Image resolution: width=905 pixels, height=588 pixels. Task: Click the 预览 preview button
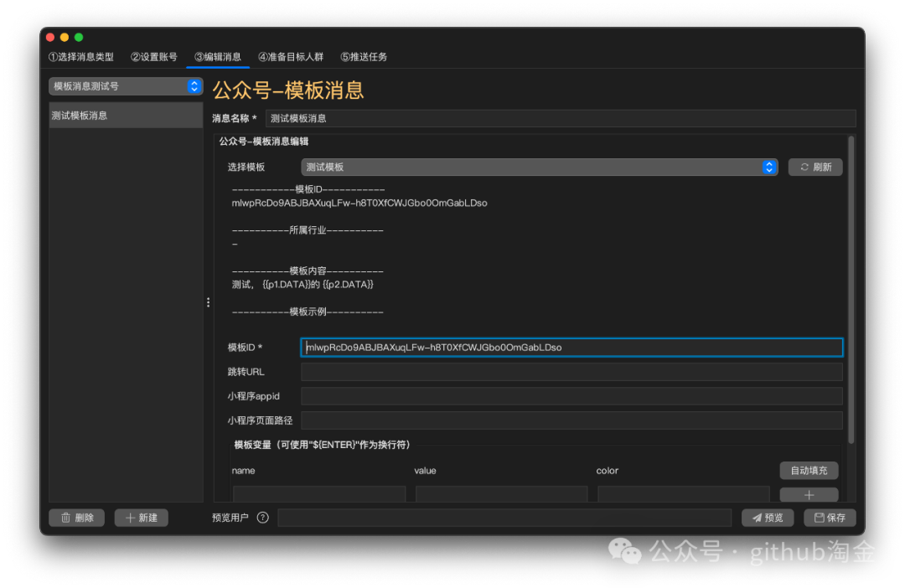point(767,518)
